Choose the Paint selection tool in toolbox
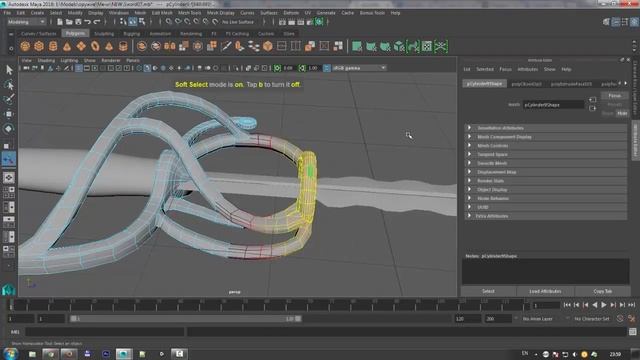Viewport: 640px width, 360px height. tap(9, 99)
